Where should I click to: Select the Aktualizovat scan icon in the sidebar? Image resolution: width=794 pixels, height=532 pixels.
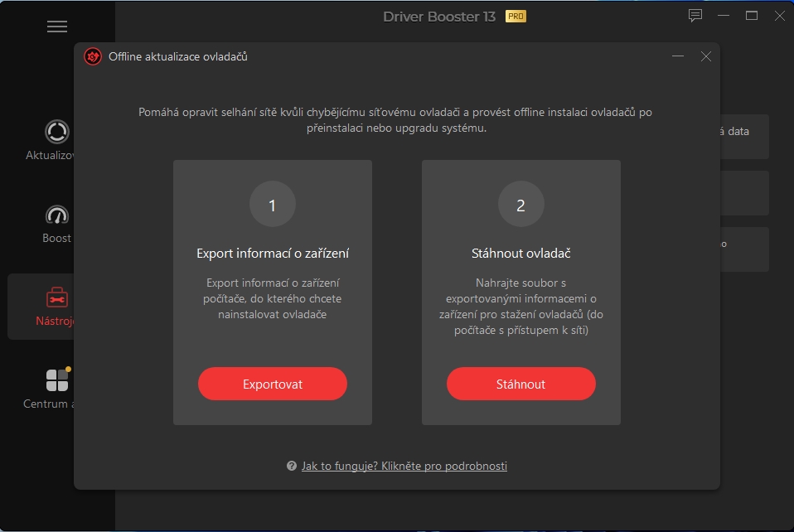click(57, 132)
